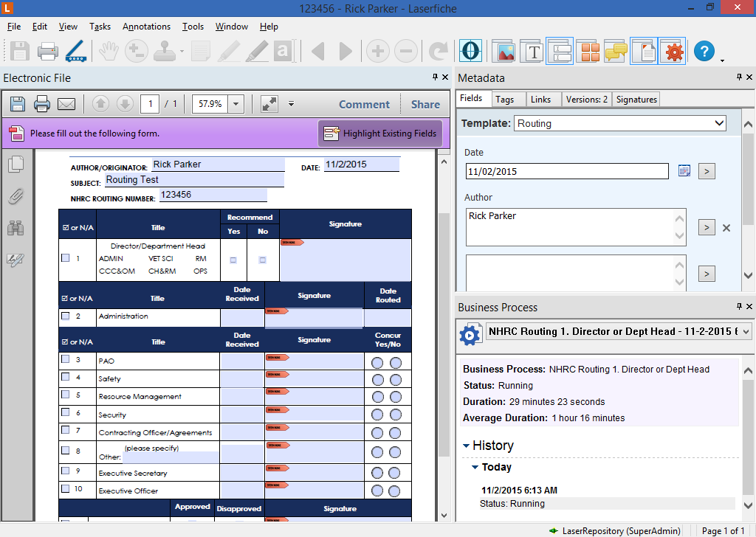Check box for row 4 Safety
Image resolution: width=756 pixels, height=537 pixels.
[x=66, y=377]
